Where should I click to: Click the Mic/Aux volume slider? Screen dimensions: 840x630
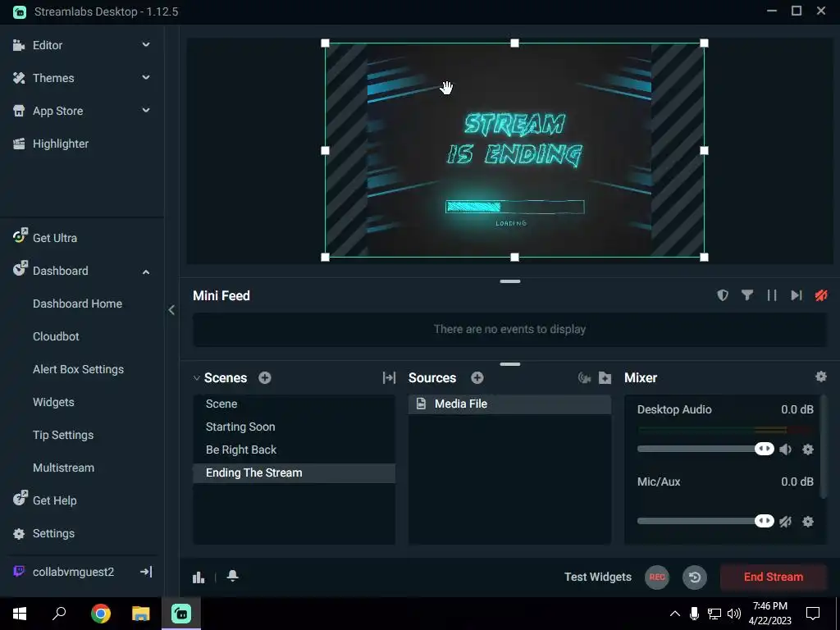[x=705, y=521]
